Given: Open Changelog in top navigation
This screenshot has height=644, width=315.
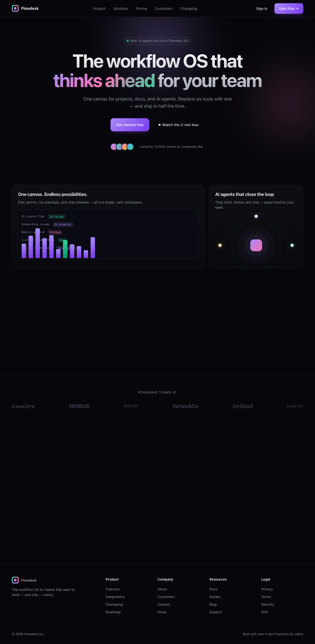Looking at the screenshot, I should click(189, 9).
